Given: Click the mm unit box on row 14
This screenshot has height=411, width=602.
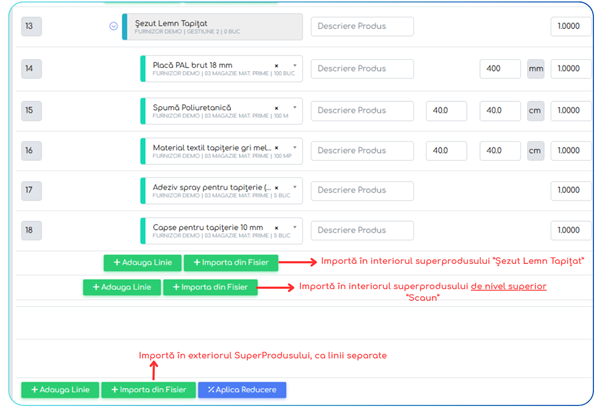Looking at the screenshot, I should [536, 69].
